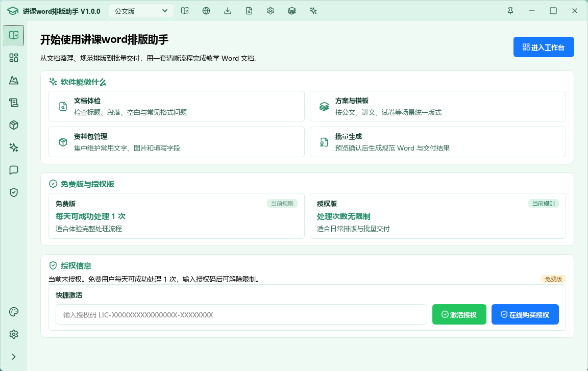588x371 pixels.
Task: Open the 方案与模板 feature card
Action: 437,106
